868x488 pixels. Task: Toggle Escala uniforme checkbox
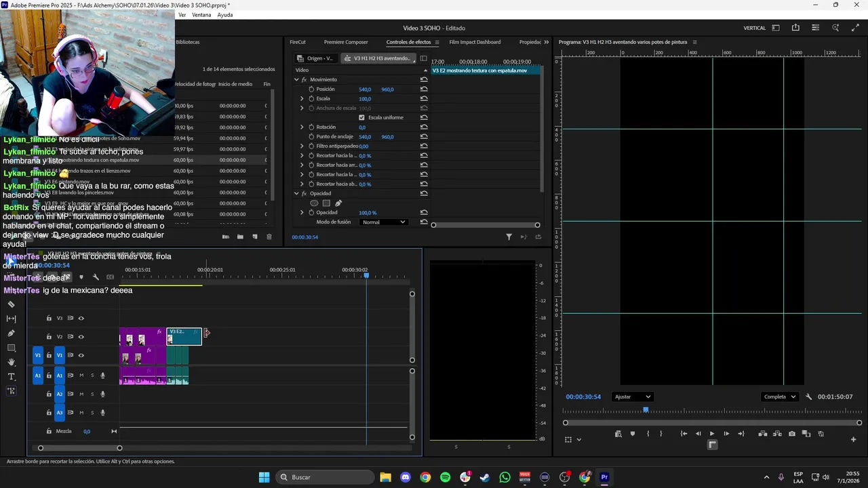pos(361,117)
